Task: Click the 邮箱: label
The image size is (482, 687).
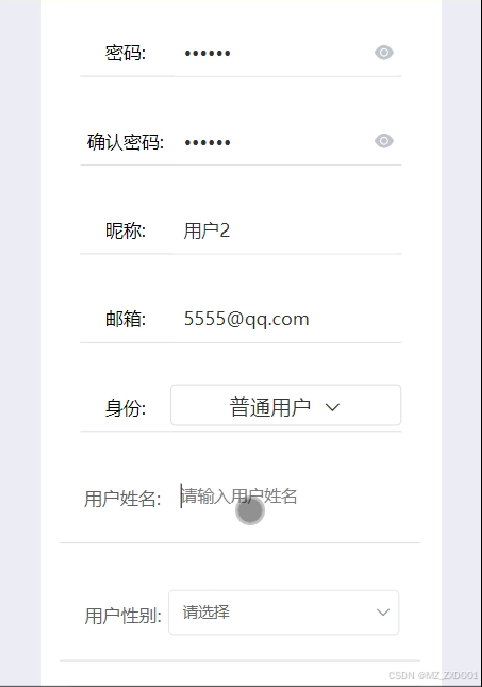Action: [x=126, y=319]
